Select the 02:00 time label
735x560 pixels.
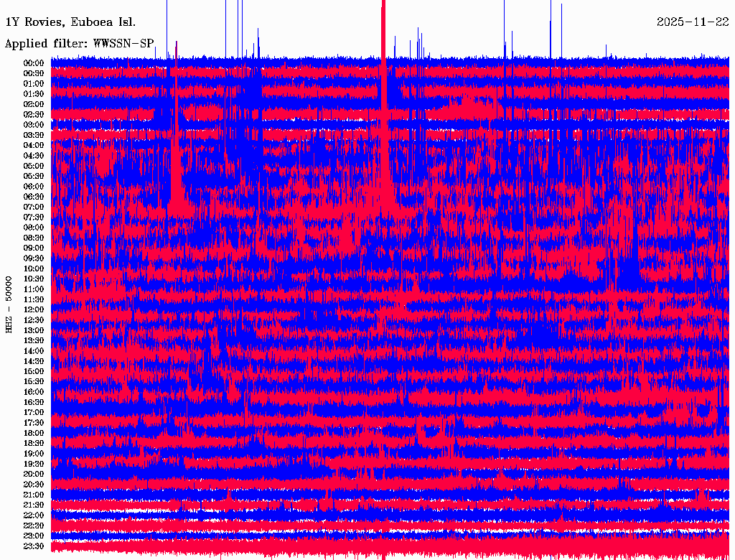(34, 104)
